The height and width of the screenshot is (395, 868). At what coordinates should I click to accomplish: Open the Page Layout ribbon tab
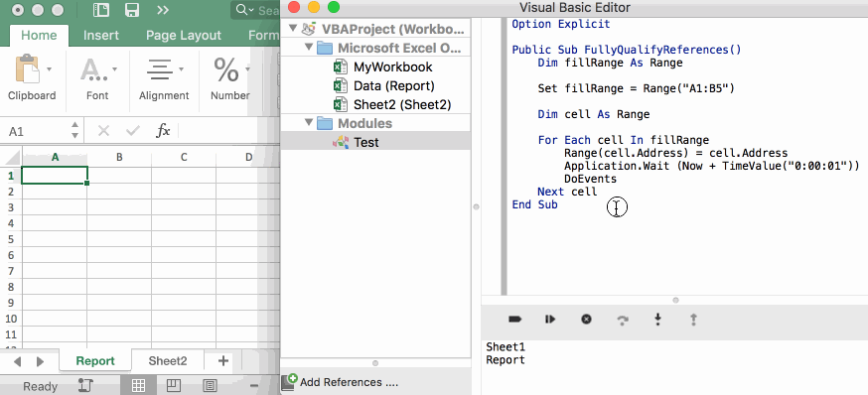[x=183, y=36]
